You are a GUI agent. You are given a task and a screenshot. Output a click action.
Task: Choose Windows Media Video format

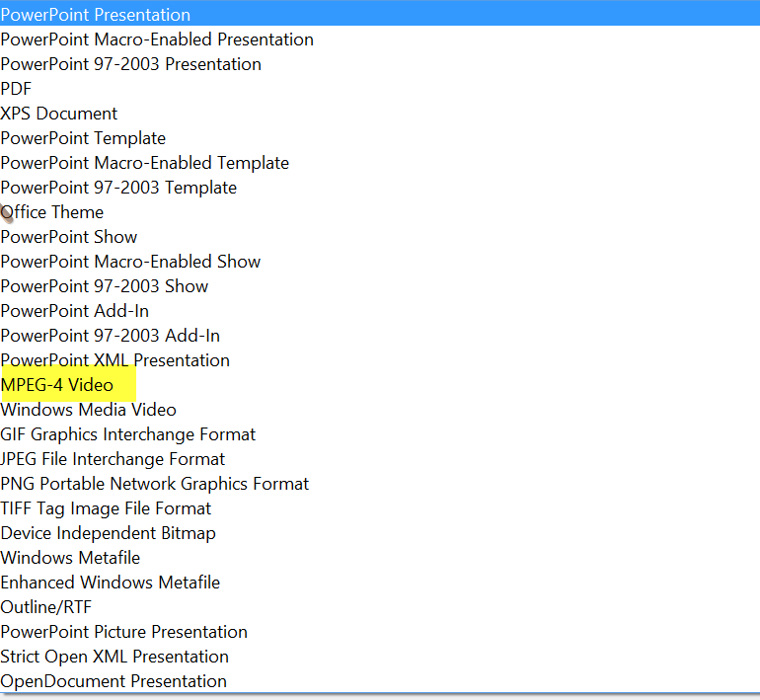(x=380, y=410)
